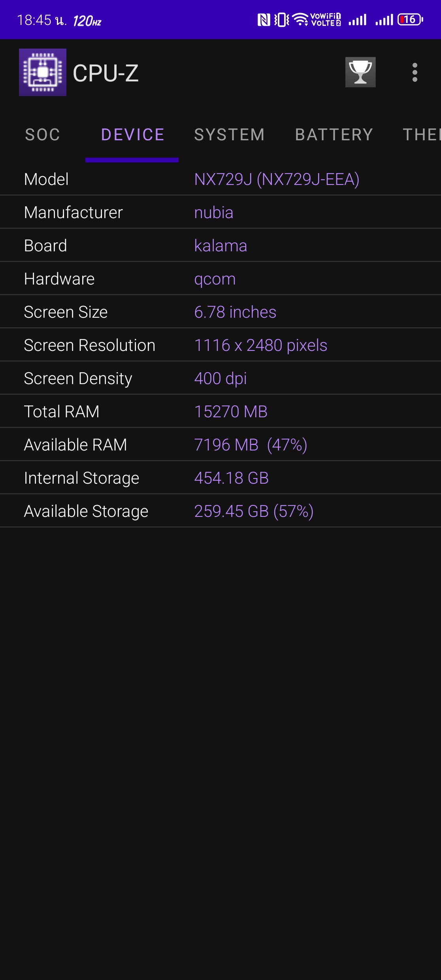Tap the battery level indicator
This screenshot has width=441, height=980.
coord(410,19)
